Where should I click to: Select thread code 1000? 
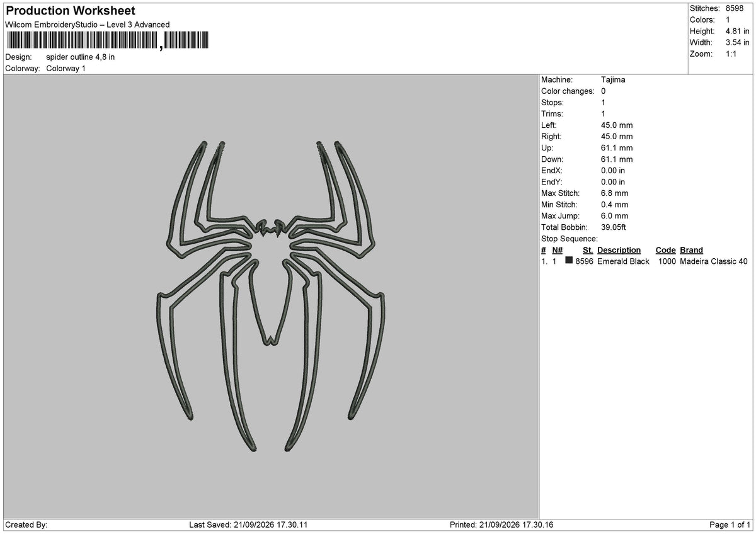[667, 261]
